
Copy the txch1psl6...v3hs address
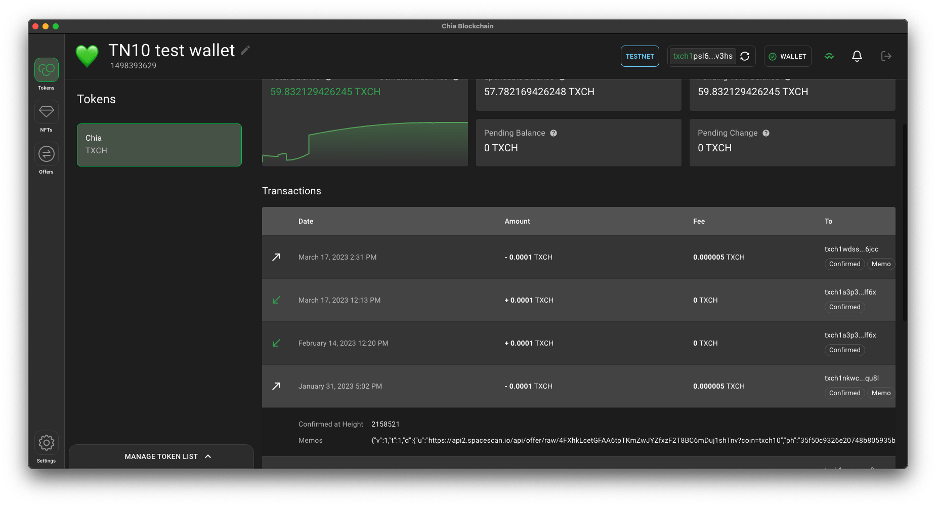click(x=703, y=56)
